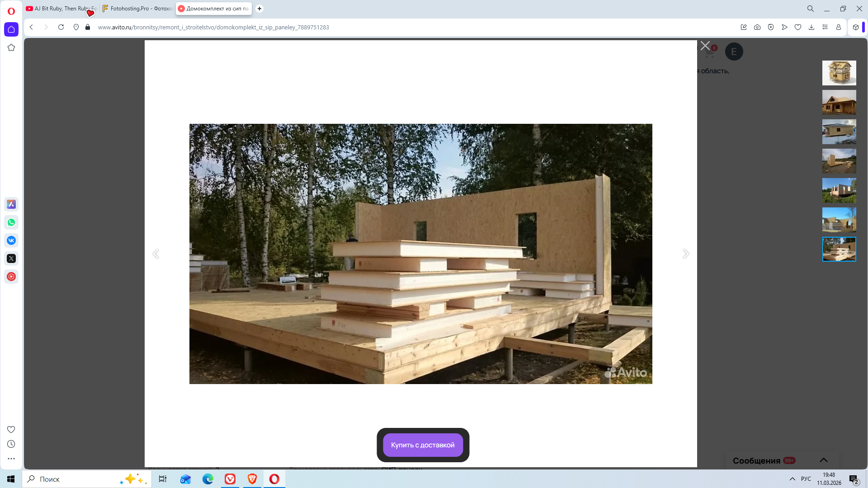Image resolution: width=868 pixels, height=488 pixels.
Task: Open the Downloads icon in toolbar
Action: point(811,27)
